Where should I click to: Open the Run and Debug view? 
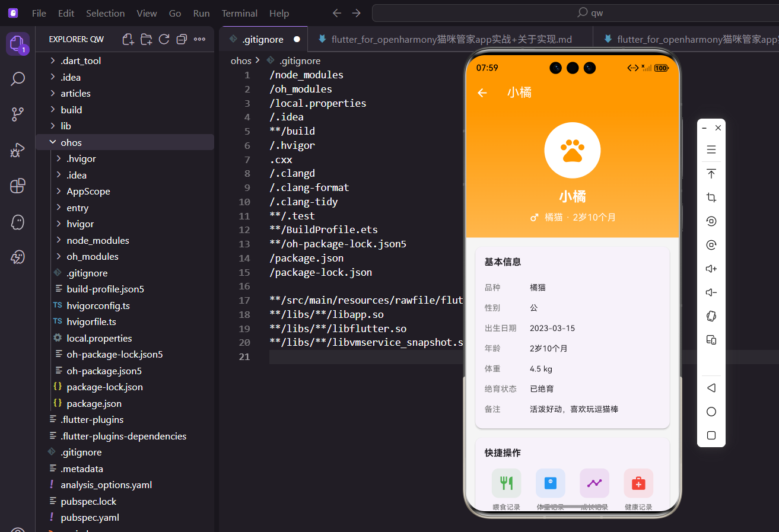(x=18, y=150)
